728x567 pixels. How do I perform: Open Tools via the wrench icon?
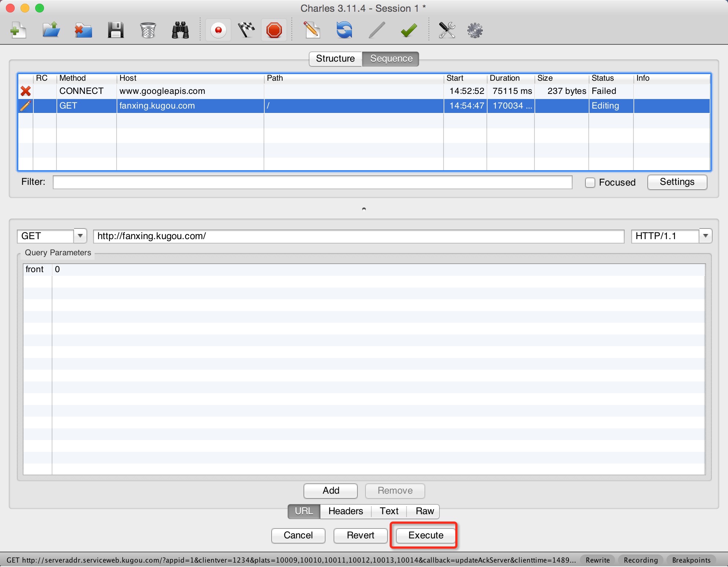pyautogui.click(x=447, y=30)
